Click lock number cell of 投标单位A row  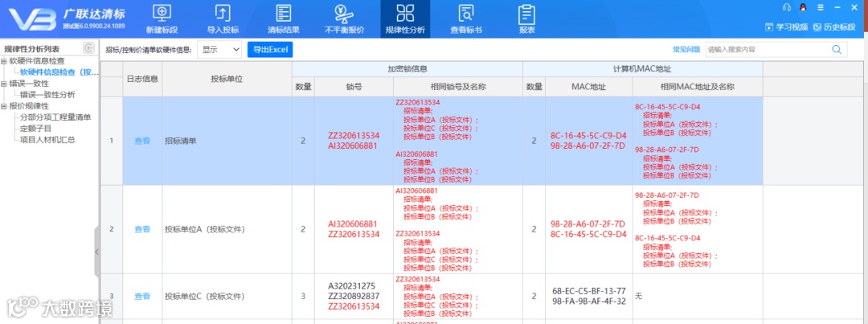[x=354, y=229]
